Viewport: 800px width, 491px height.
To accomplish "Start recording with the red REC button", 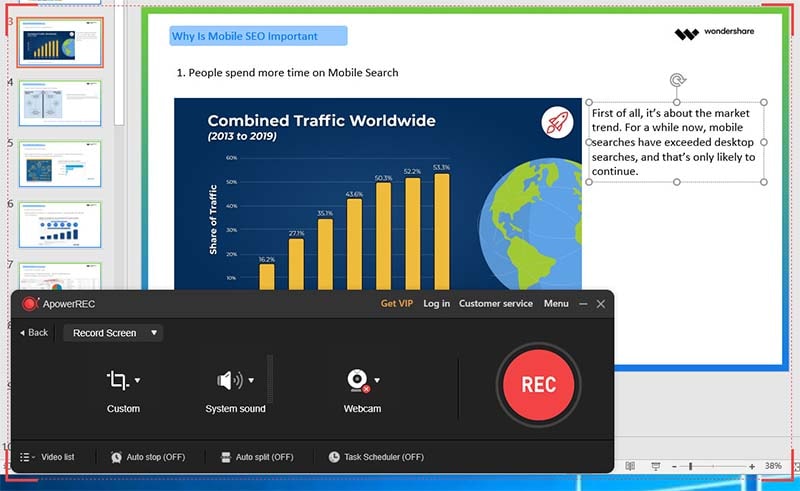I will click(x=538, y=385).
